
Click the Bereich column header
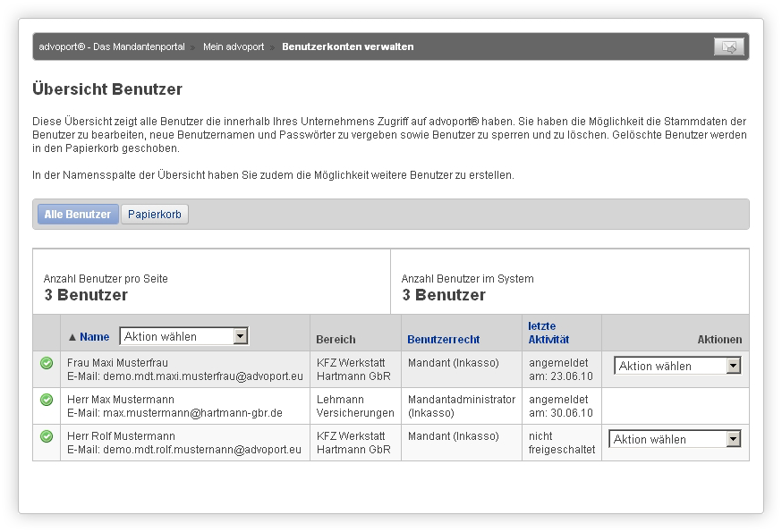click(x=336, y=340)
